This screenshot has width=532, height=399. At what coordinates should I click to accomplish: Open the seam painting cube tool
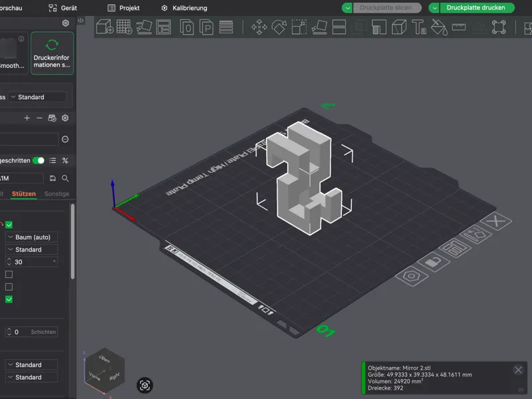pyautogui.click(x=399, y=27)
